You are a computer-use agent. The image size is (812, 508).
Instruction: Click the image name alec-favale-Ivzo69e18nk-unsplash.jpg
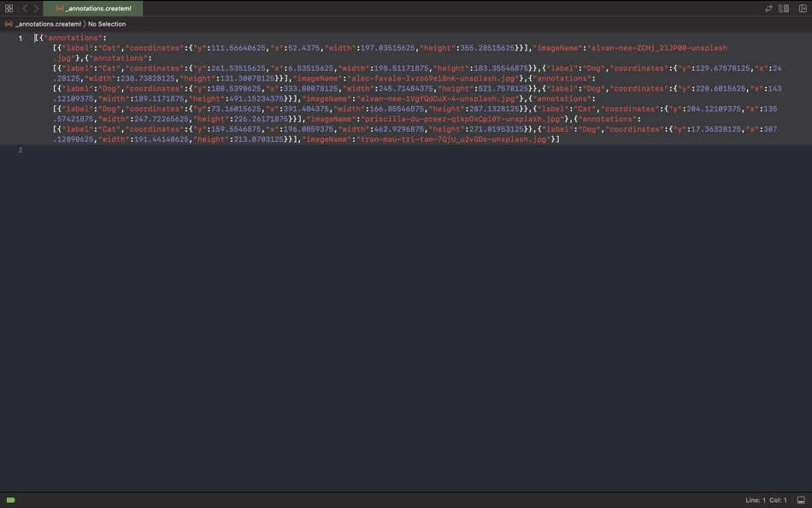point(432,79)
